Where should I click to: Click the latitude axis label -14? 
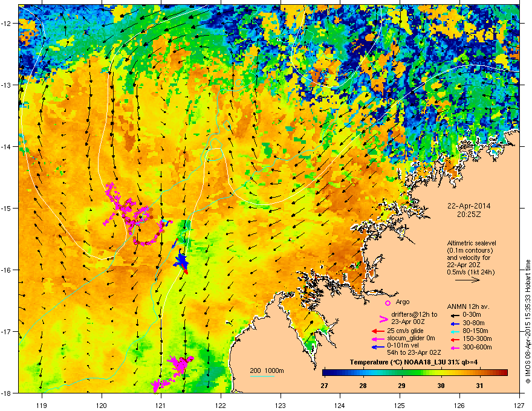7,146
